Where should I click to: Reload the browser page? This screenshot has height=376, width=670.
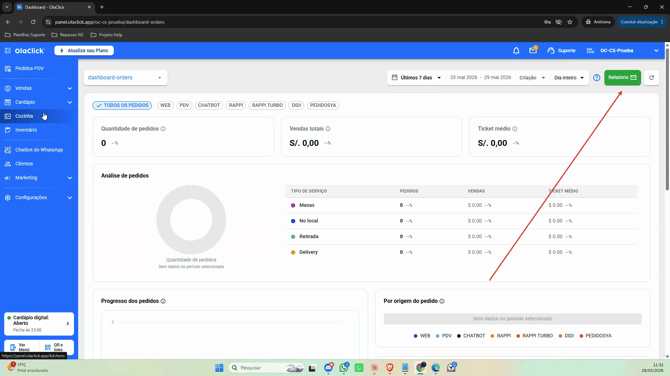[33, 22]
